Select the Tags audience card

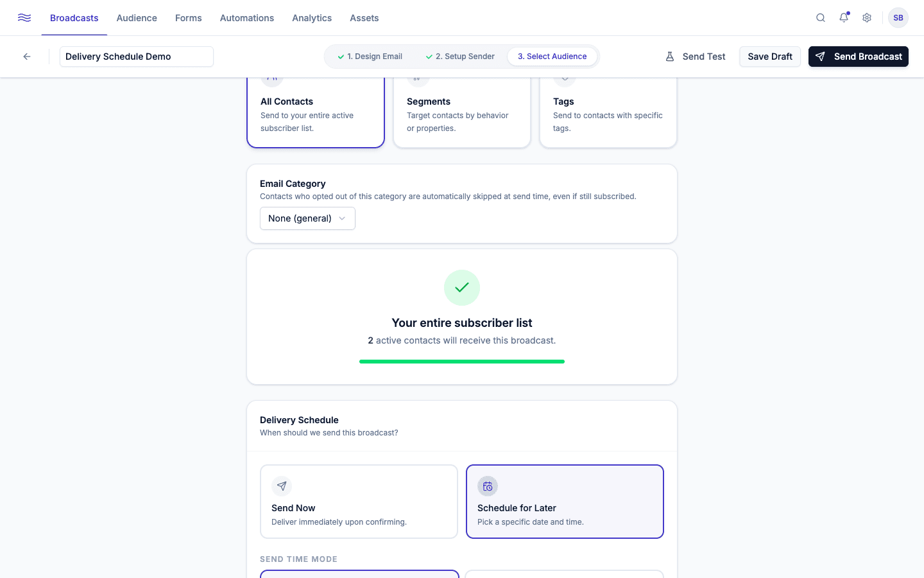click(x=608, y=112)
